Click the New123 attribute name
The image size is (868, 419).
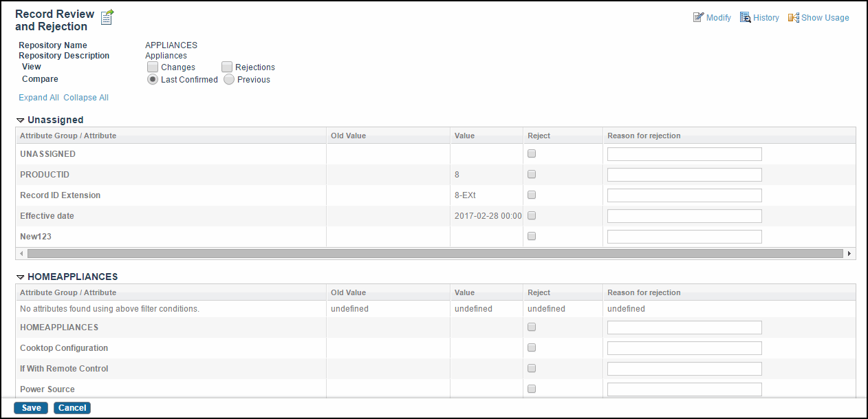pyautogui.click(x=36, y=237)
